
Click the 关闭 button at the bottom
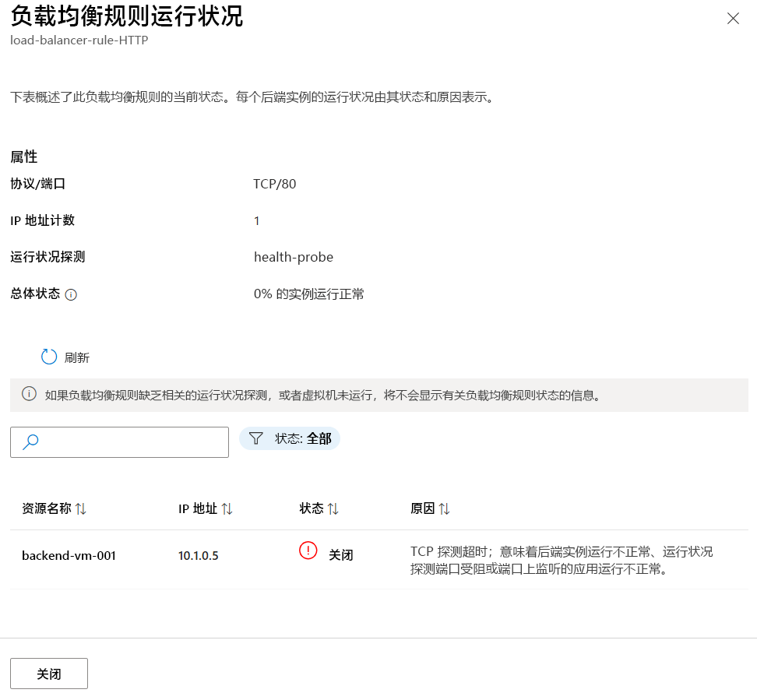click(48, 673)
